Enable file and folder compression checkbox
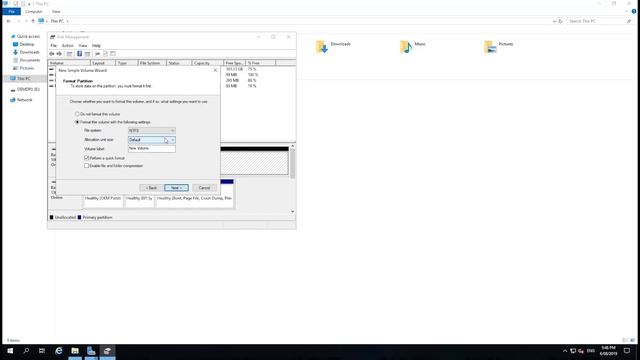Image resolution: width=640 pixels, height=360 pixels. click(x=87, y=166)
